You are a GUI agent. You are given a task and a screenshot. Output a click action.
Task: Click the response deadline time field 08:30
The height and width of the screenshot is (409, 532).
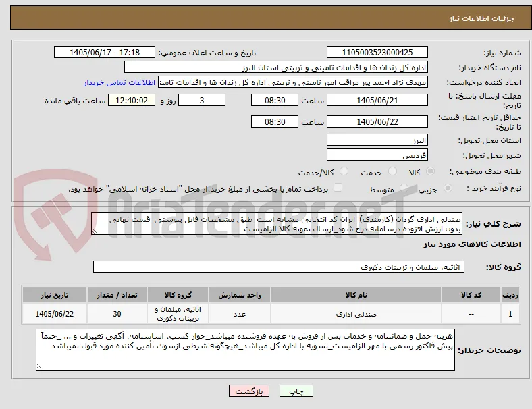pyautogui.click(x=275, y=101)
